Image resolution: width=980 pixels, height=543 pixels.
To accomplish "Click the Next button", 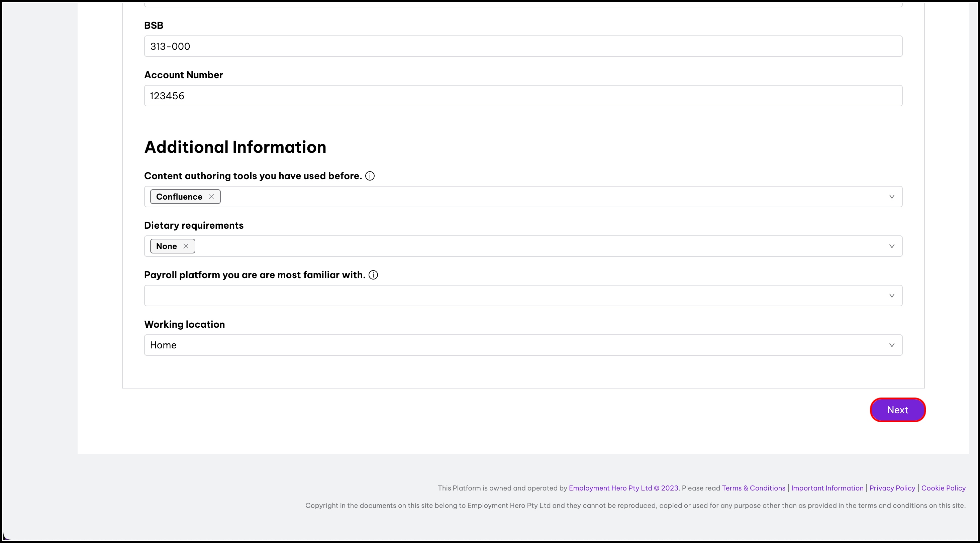I will pyautogui.click(x=897, y=410).
